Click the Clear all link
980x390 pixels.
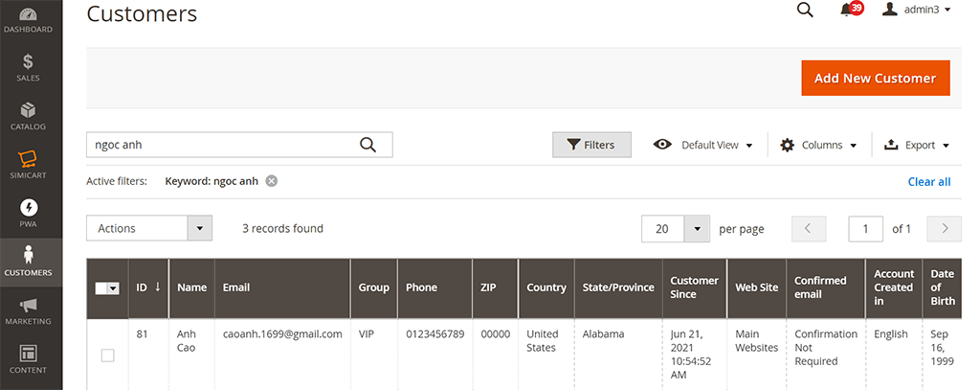point(928,181)
